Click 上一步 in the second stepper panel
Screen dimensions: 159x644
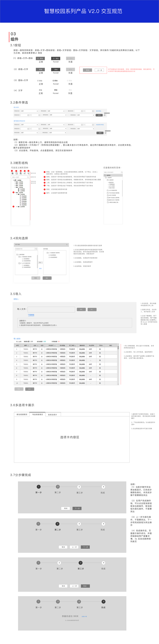pyautogui.click(x=75, y=547)
